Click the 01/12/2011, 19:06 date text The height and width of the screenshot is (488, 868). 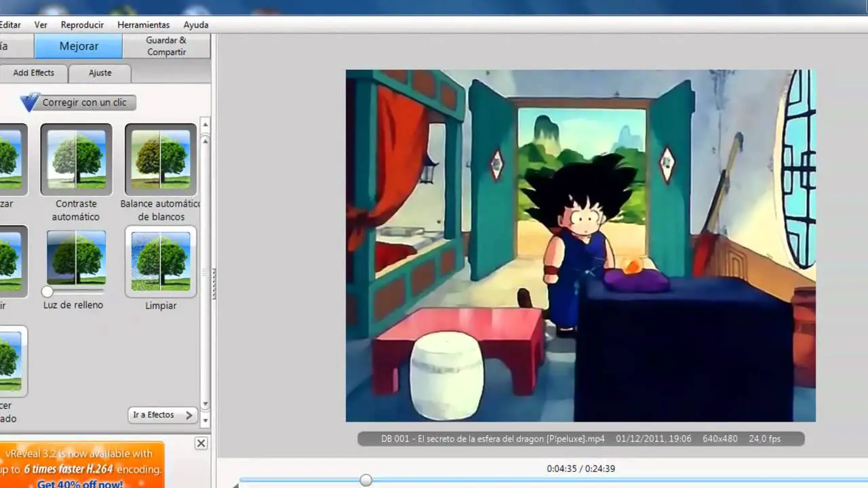point(654,439)
